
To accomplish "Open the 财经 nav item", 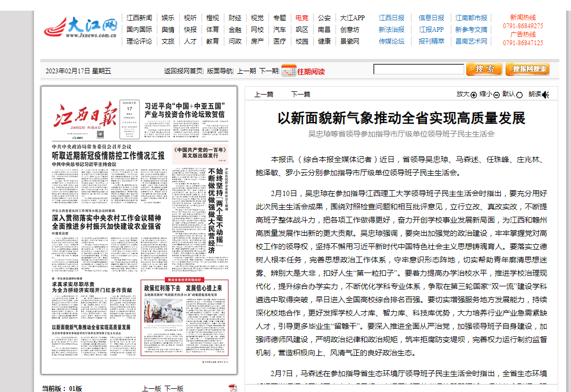I will coord(235,18).
